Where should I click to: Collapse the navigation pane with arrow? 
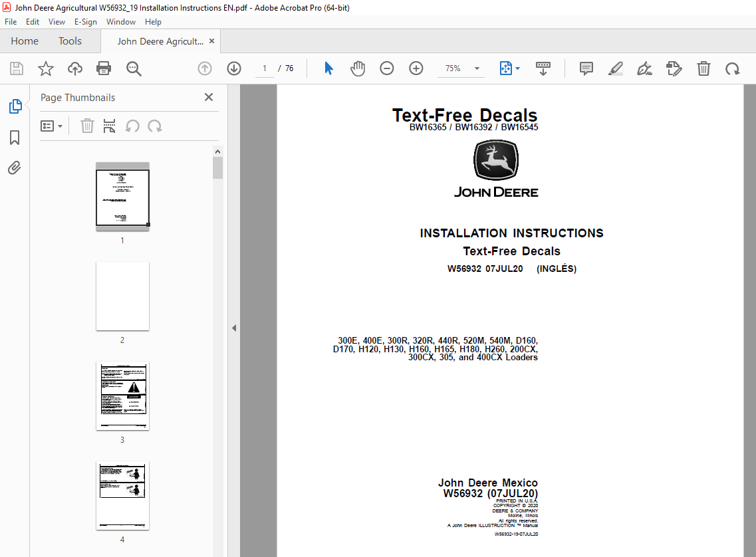point(234,328)
